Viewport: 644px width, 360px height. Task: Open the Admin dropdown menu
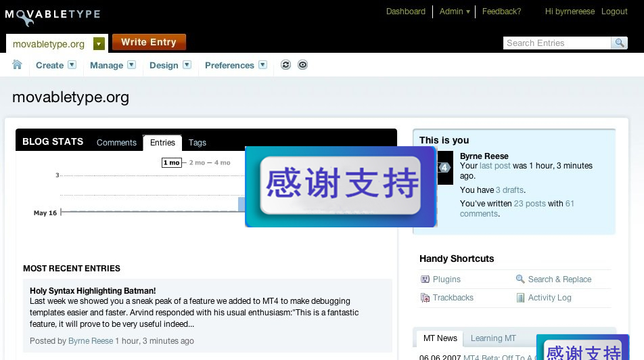pyautogui.click(x=455, y=12)
